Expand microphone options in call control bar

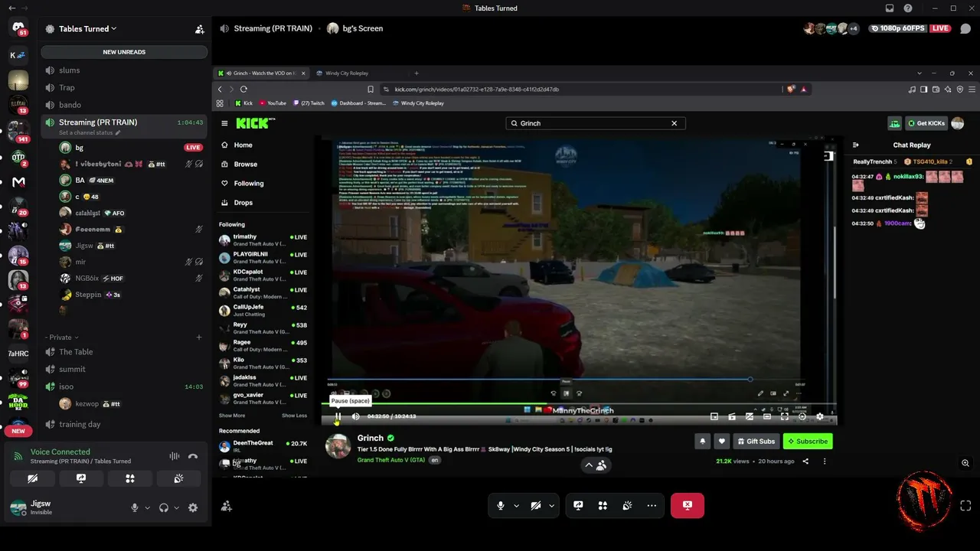pos(516,505)
